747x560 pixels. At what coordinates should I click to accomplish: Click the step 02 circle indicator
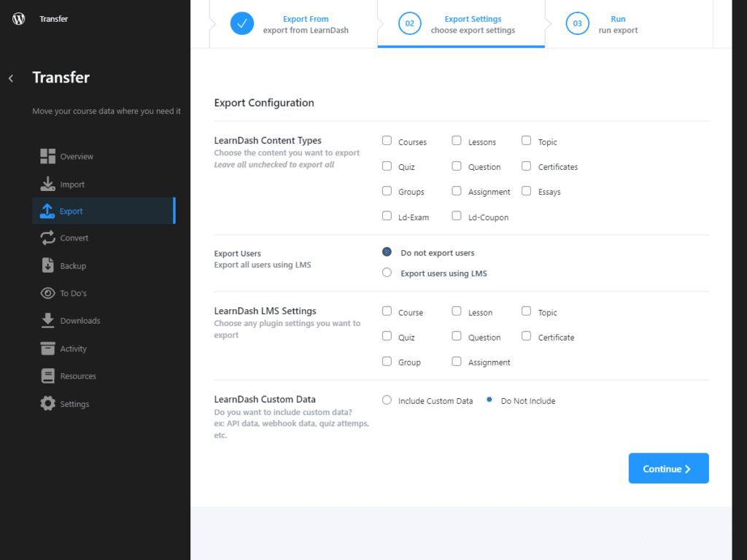point(410,23)
